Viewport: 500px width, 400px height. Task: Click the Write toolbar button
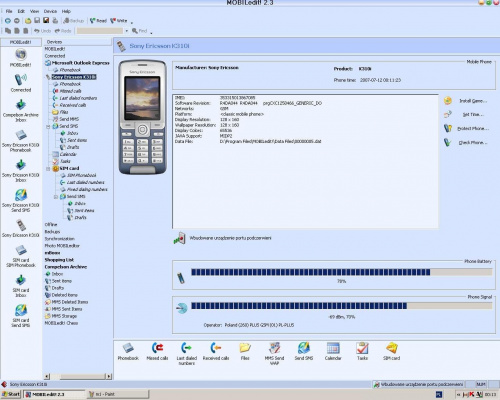click(119, 21)
